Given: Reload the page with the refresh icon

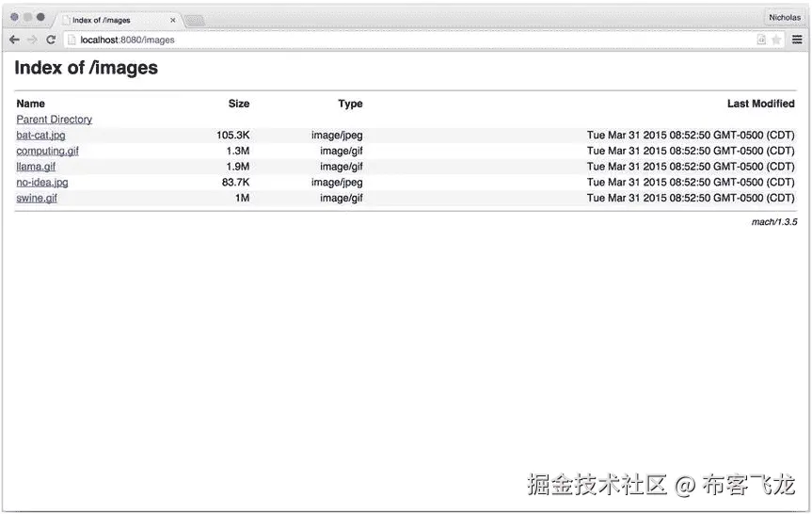Looking at the screenshot, I should [51, 40].
